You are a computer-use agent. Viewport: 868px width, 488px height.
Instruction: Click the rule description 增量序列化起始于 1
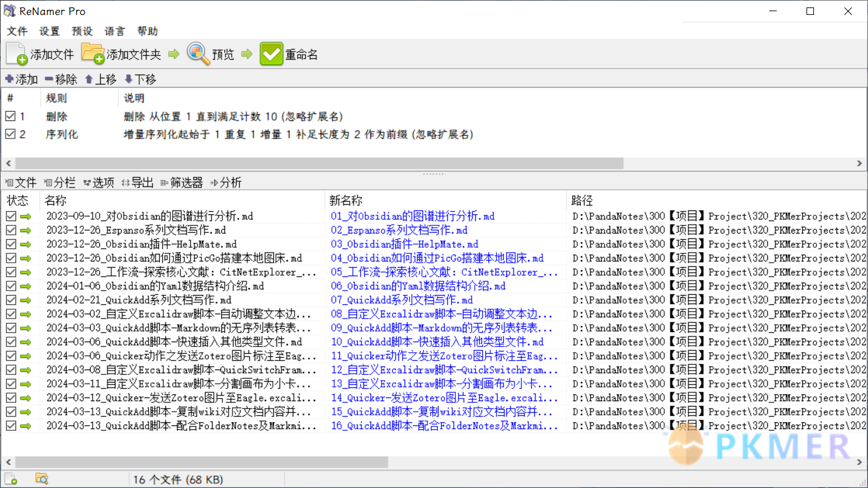tap(298, 134)
